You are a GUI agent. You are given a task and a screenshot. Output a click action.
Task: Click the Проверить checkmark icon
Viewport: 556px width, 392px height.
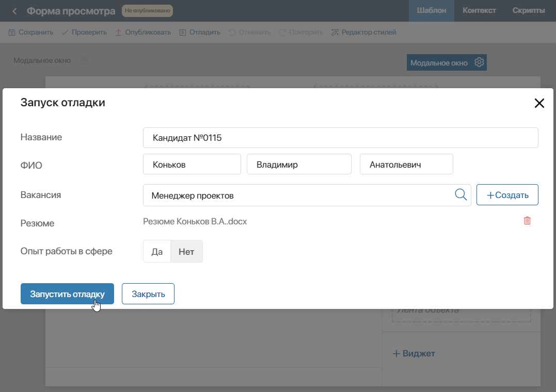tap(65, 32)
